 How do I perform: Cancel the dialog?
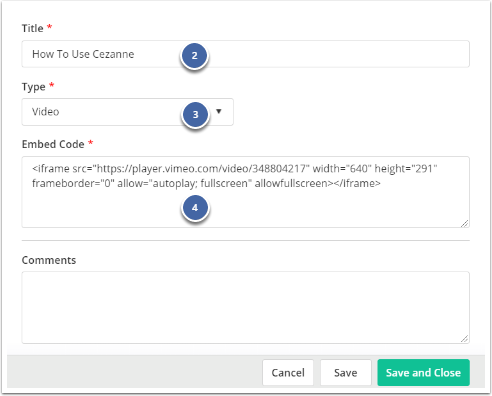(288, 373)
